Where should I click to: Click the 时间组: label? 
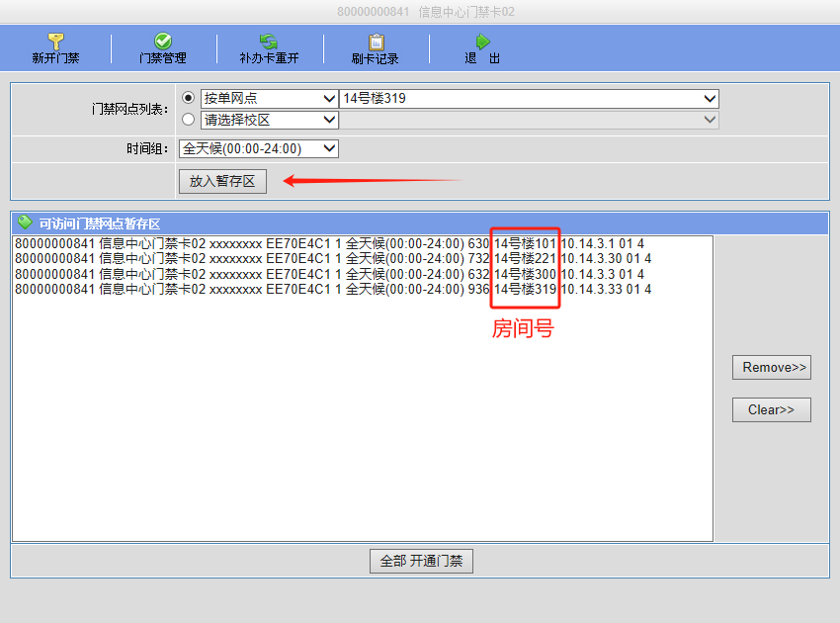(x=147, y=148)
